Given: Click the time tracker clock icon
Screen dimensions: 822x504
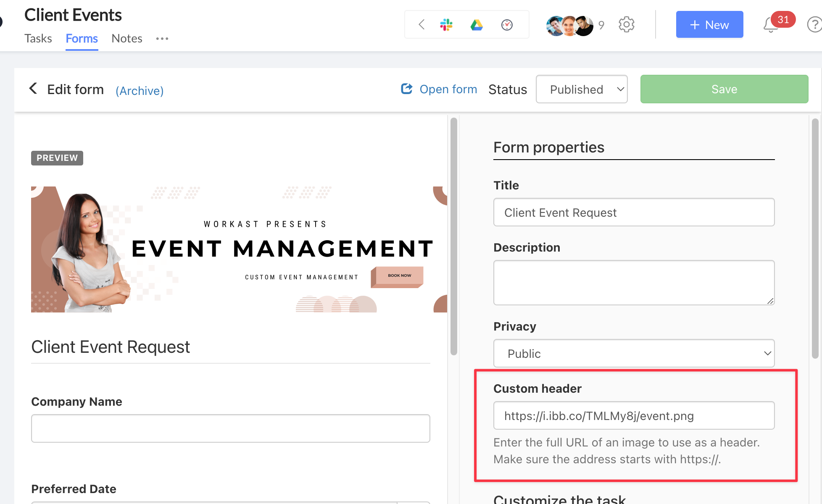Looking at the screenshot, I should [x=507, y=25].
